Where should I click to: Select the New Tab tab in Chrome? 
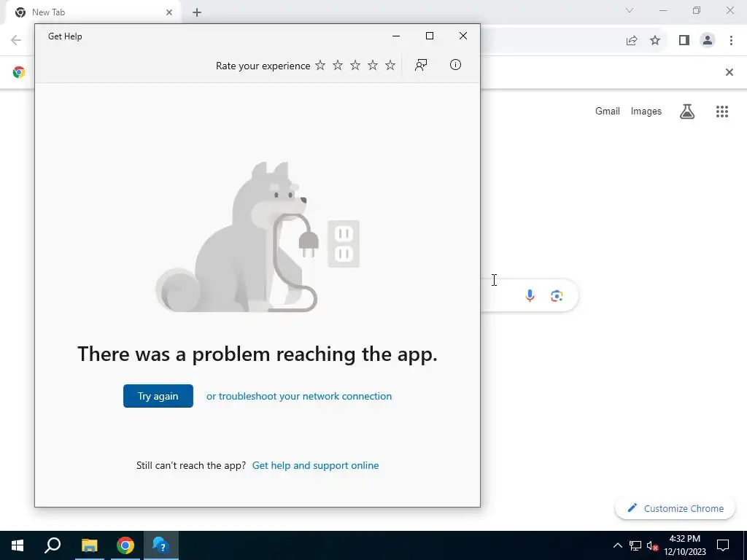click(93, 12)
